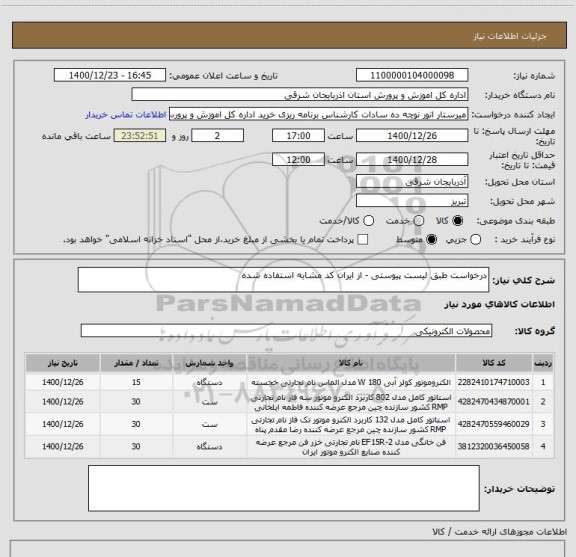Select product code 4282470559460029
Image resolution: width=576 pixels, height=557 pixels.
point(494,424)
